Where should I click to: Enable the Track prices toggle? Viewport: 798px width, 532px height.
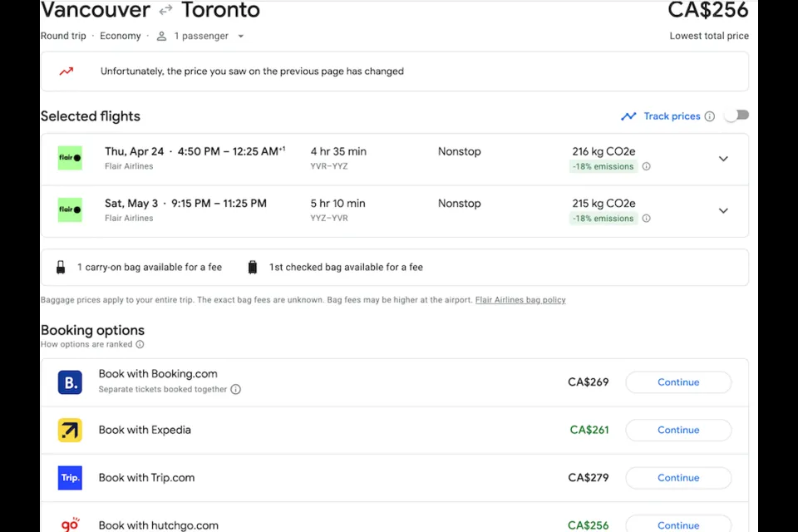click(x=736, y=116)
